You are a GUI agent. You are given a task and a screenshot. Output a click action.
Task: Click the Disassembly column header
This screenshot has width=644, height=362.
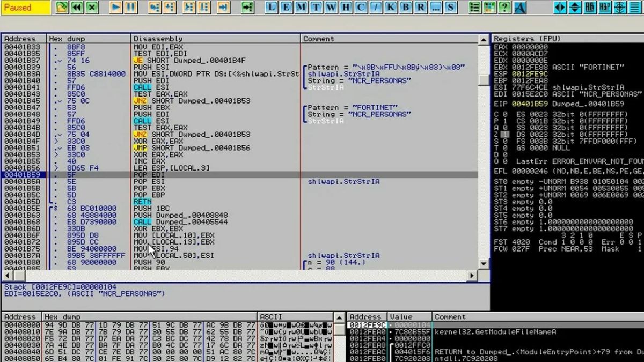point(215,39)
